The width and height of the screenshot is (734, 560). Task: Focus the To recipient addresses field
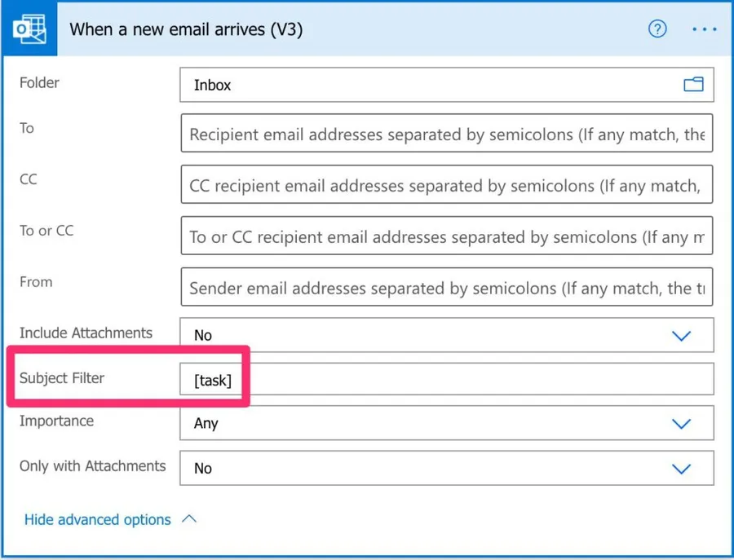click(446, 134)
